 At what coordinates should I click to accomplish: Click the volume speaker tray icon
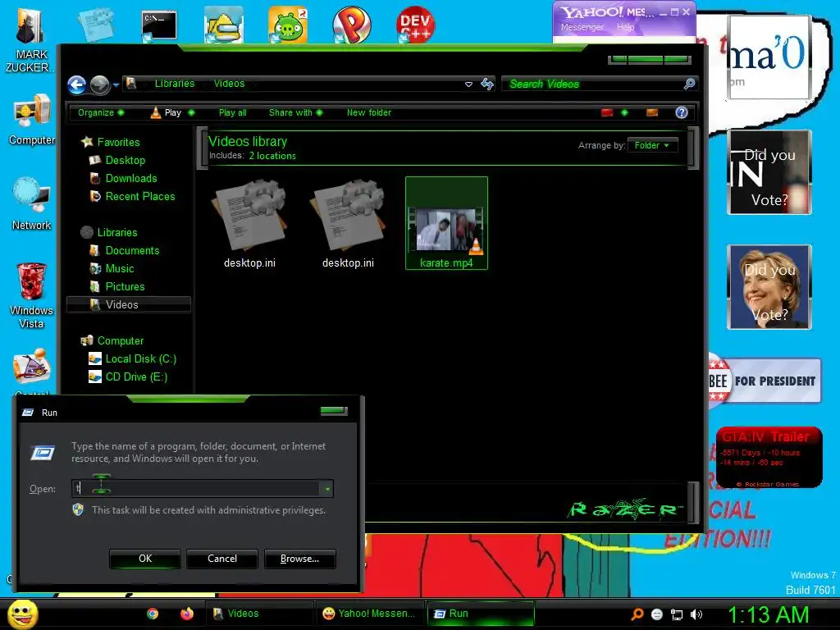click(x=696, y=614)
